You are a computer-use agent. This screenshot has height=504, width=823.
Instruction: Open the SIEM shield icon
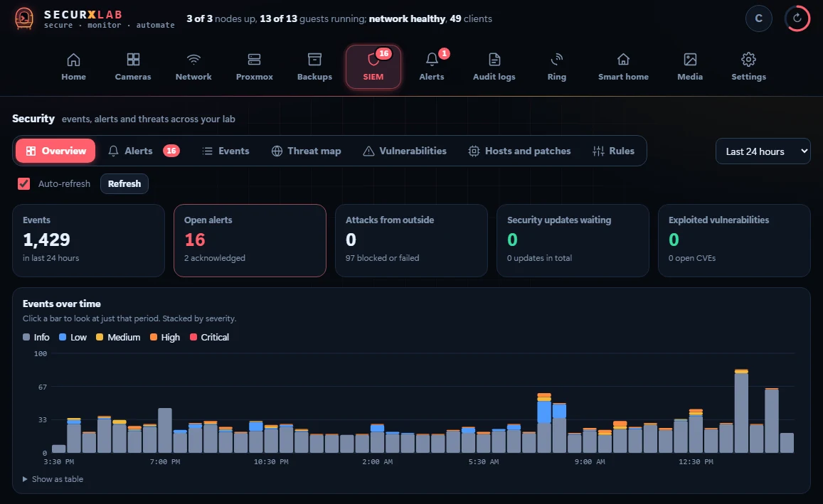point(373,60)
